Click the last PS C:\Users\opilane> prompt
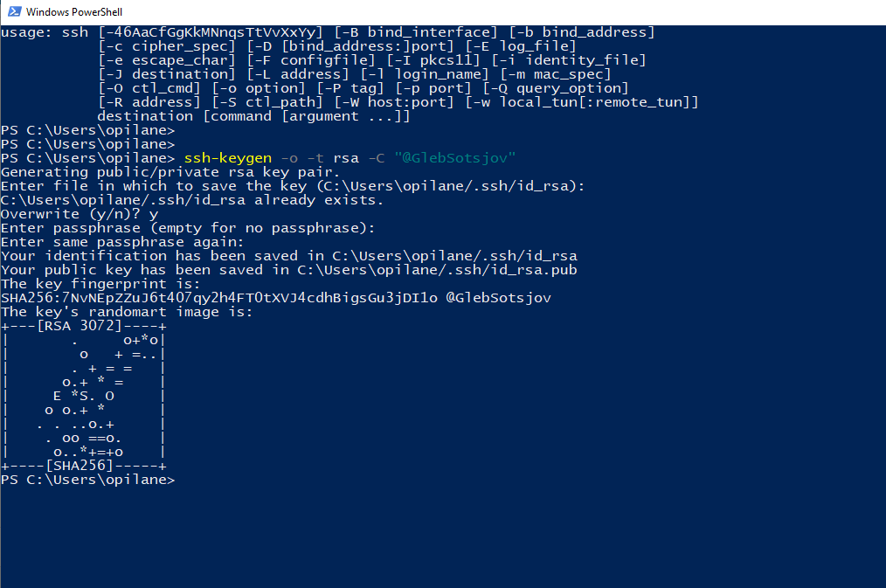 click(87, 480)
